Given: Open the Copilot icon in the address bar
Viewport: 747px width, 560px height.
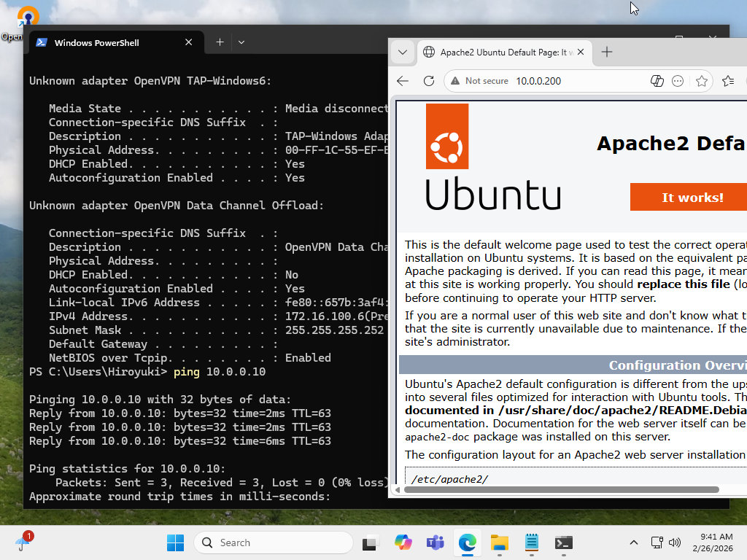Looking at the screenshot, I should (x=657, y=81).
